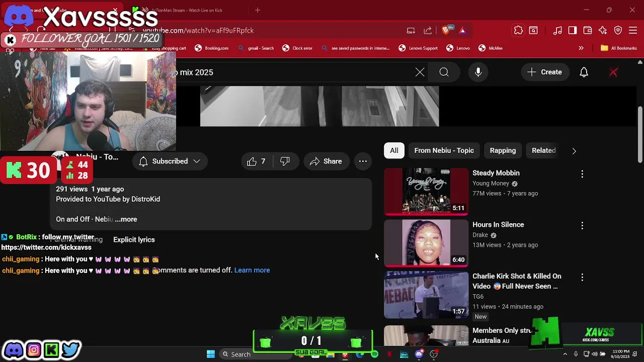Toggle the taskbar microphone icon
644x362 pixels.
(576, 354)
